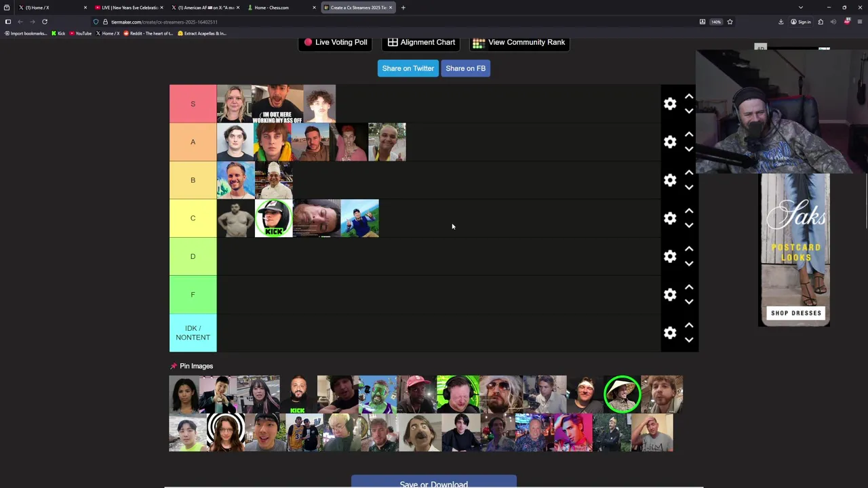Open the Kick bookmark
The width and height of the screenshot is (868, 488).
(58, 33)
